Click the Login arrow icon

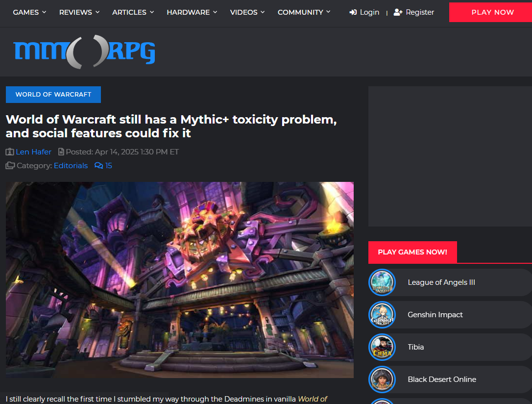pos(353,12)
